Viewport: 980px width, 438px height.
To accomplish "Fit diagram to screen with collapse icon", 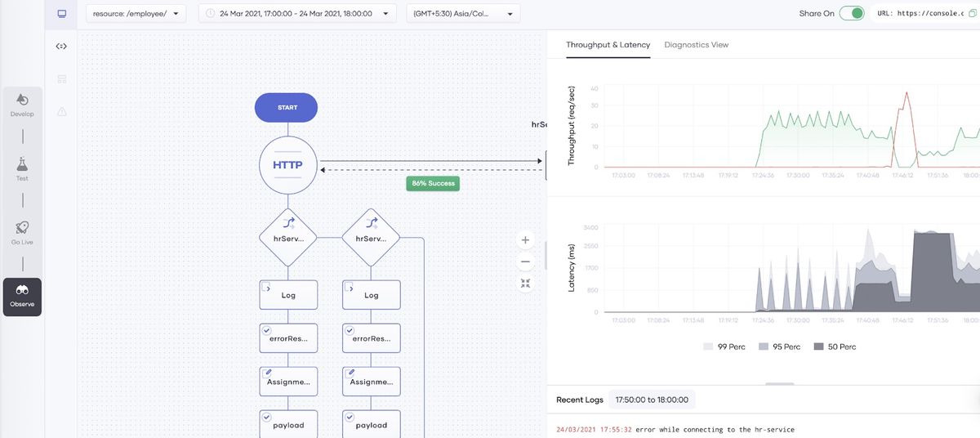I will pyautogui.click(x=525, y=284).
